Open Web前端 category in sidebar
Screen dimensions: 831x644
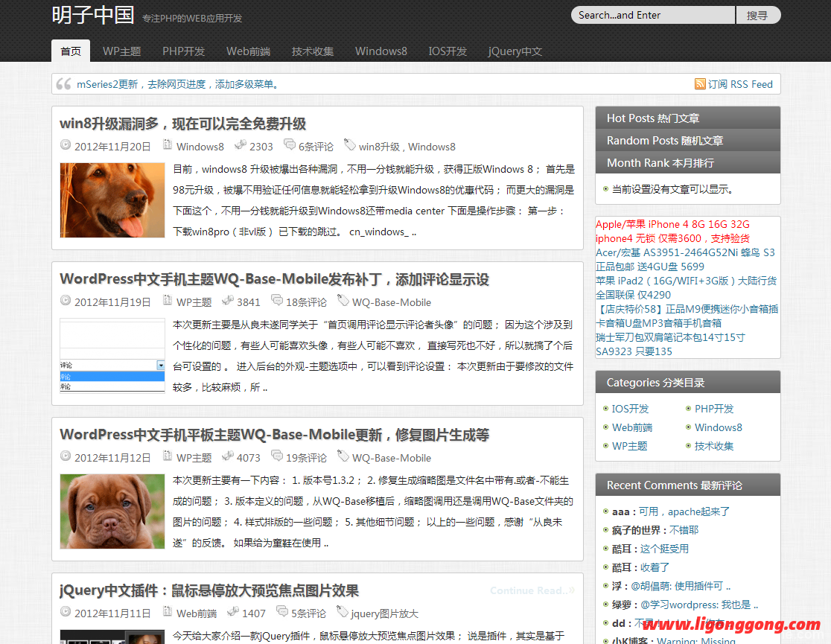[631, 427]
